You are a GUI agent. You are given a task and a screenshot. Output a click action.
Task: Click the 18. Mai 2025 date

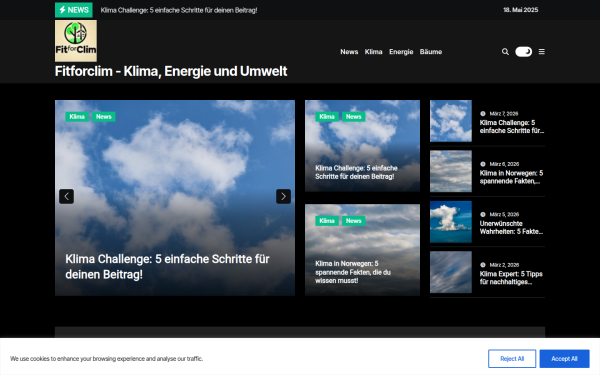[x=520, y=10]
